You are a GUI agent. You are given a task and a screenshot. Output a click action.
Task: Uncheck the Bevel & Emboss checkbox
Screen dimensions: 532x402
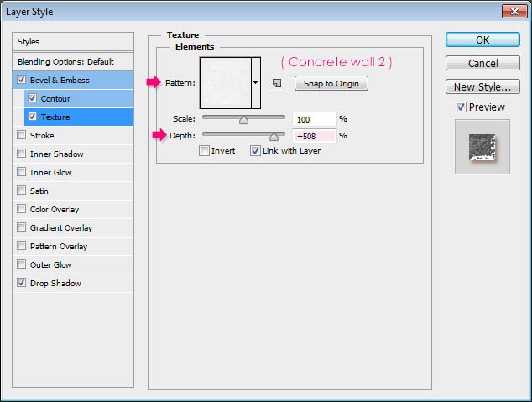(21, 80)
